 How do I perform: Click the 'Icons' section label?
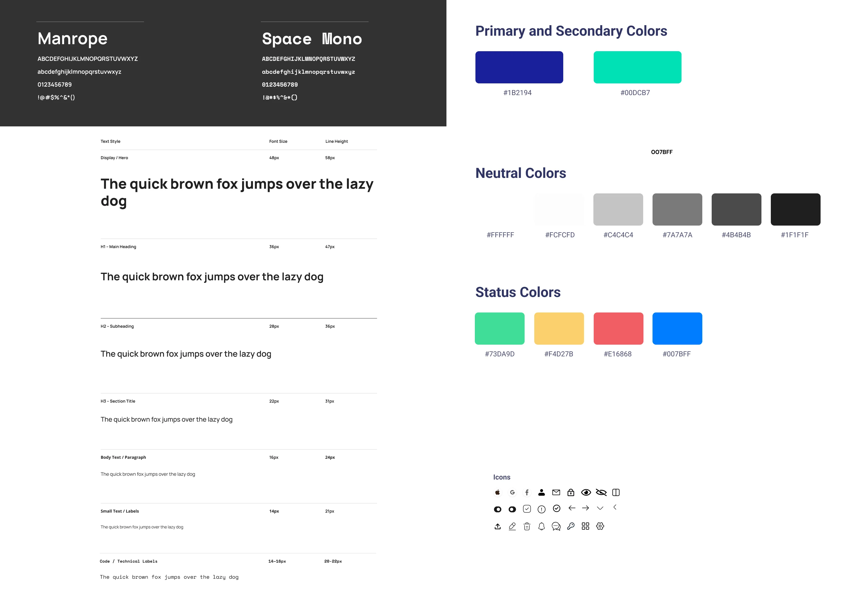coord(502,477)
